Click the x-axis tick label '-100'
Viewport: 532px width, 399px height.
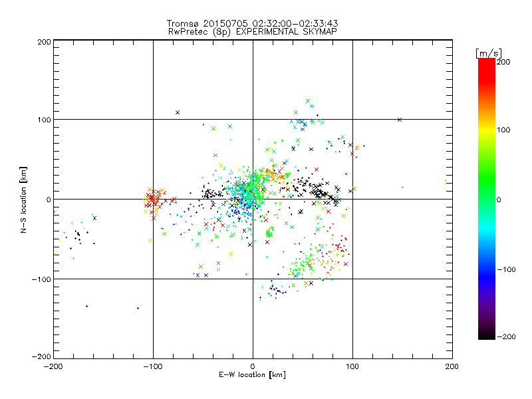pos(153,367)
